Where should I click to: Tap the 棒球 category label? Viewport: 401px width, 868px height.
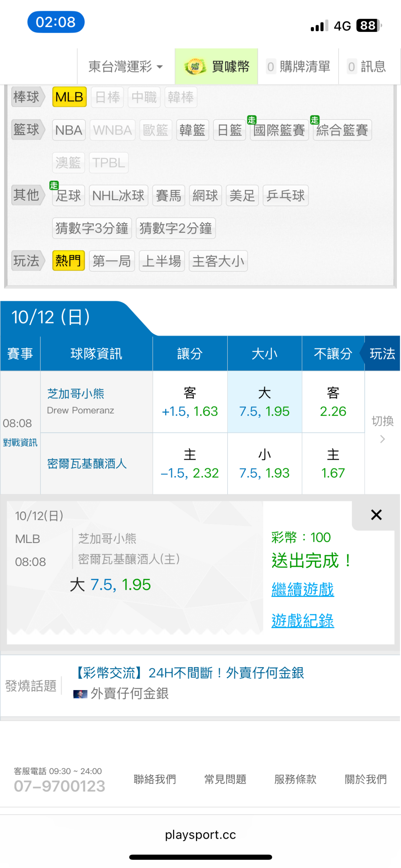tap(28, 97)
